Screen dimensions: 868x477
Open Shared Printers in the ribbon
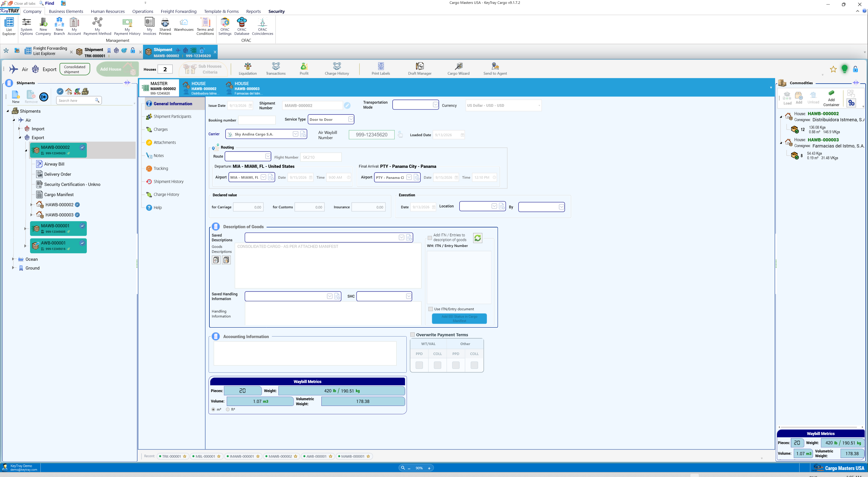[165, 26]
